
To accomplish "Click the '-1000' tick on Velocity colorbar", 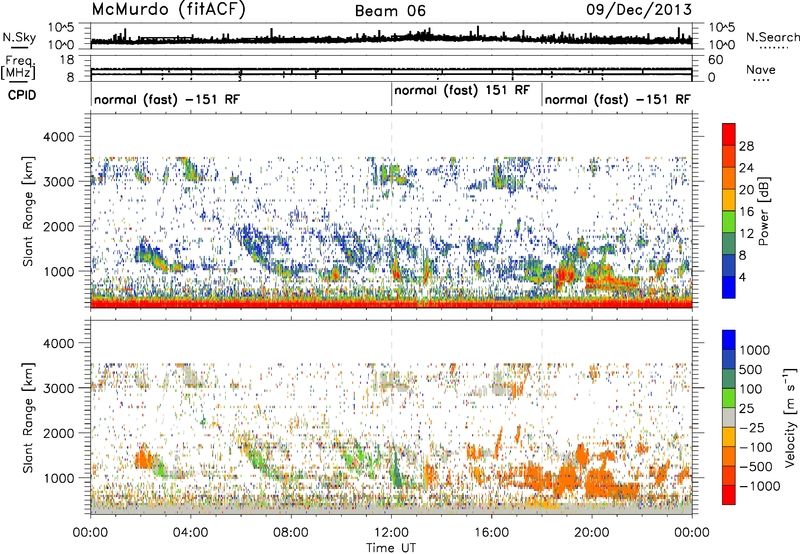I will tap(759, 486).
